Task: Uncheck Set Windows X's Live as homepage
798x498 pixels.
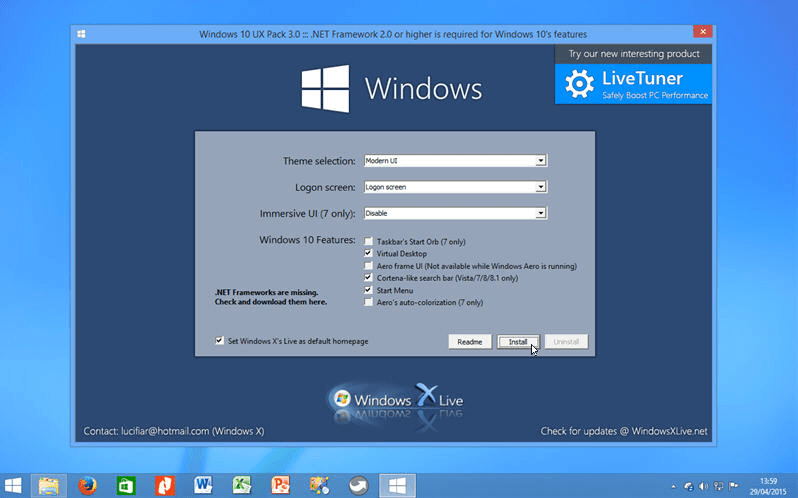Action: click(x=219, y=341)
